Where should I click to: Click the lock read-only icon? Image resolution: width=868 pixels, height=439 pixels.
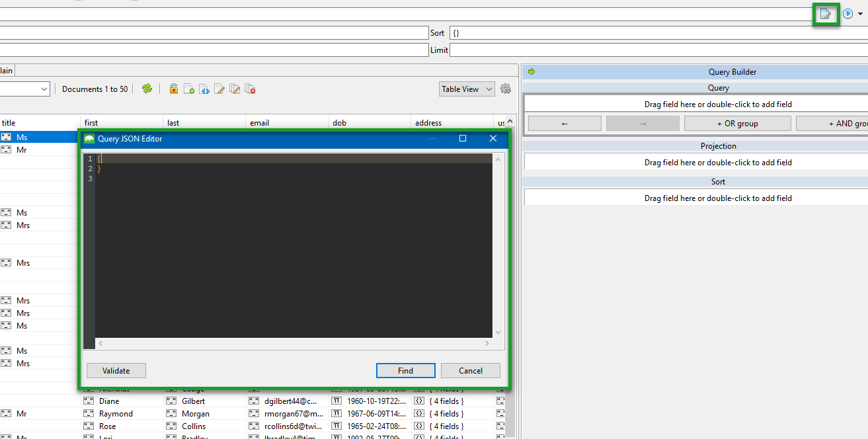click(173, 88)
